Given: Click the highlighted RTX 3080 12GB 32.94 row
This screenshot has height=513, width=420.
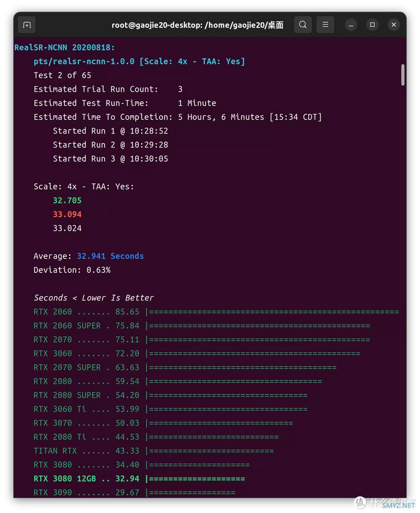Looking at the screenshot, I should [139, 479].
